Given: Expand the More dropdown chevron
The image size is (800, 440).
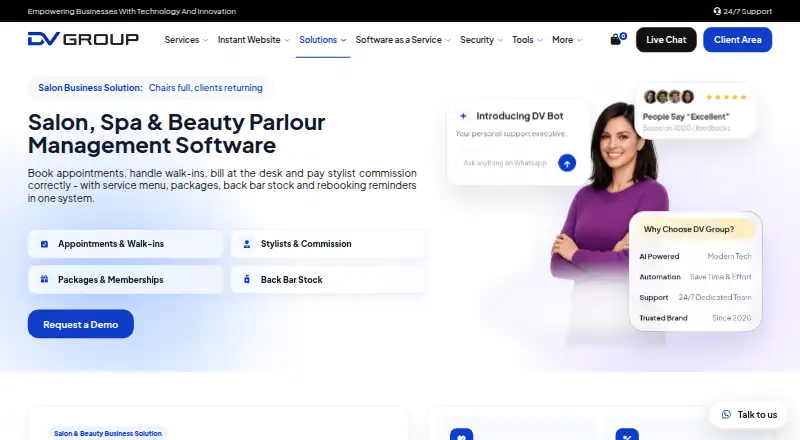Looking at the screenshot, I should [x=579, y=40].
